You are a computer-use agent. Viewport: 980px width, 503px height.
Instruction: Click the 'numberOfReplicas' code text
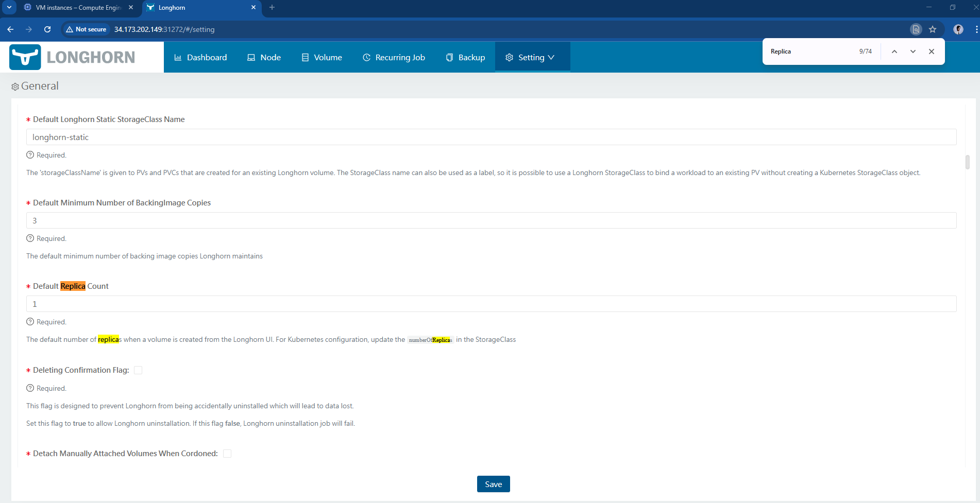pyautogui.click(x=430, y=340)
